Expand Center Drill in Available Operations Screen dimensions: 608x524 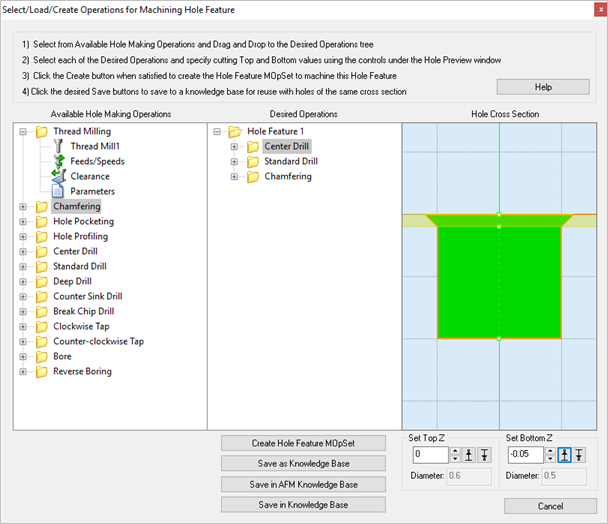(23, 252)
